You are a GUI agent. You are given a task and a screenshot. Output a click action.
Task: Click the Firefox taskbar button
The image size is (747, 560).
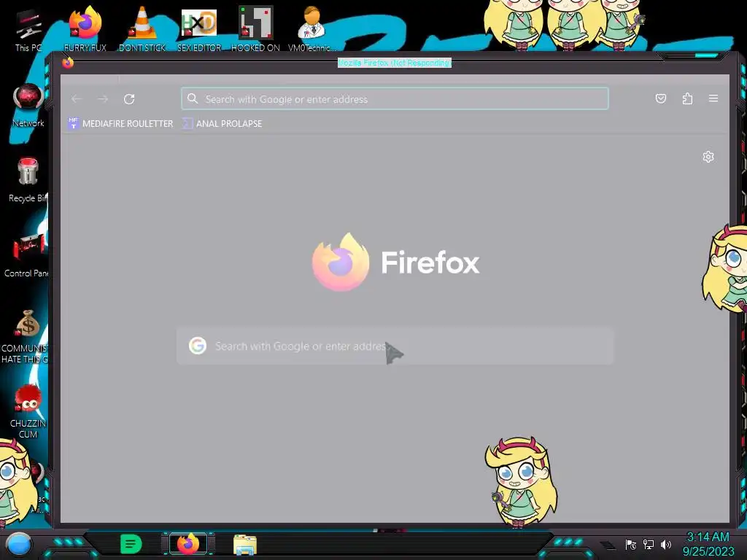(188, 544)
